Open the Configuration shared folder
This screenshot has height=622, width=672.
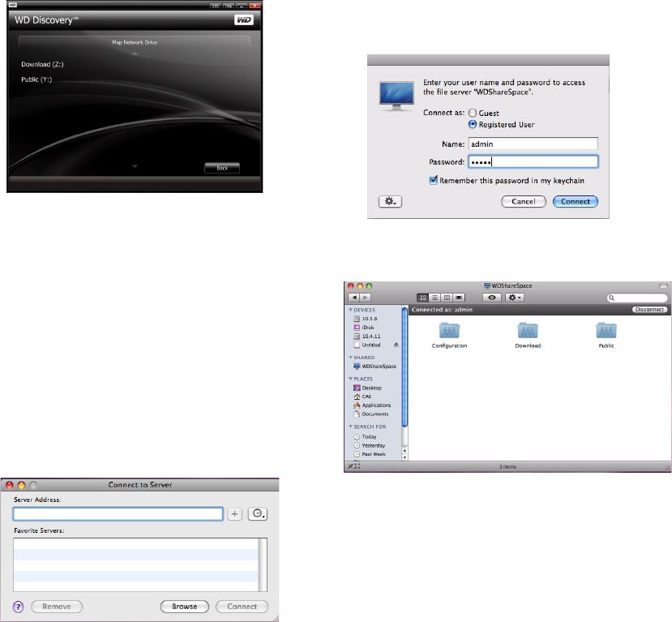tap(449, 335)
